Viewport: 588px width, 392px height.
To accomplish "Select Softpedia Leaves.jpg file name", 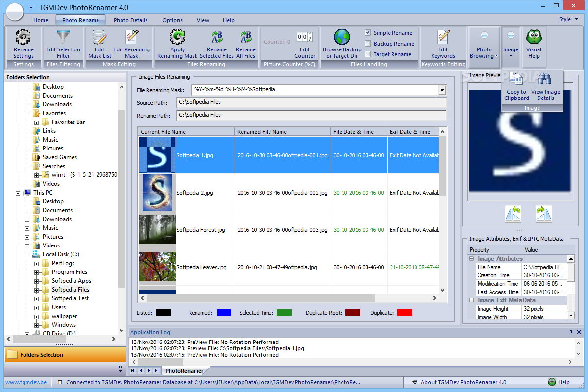I will pyautogui.click(x=201, y=267).
